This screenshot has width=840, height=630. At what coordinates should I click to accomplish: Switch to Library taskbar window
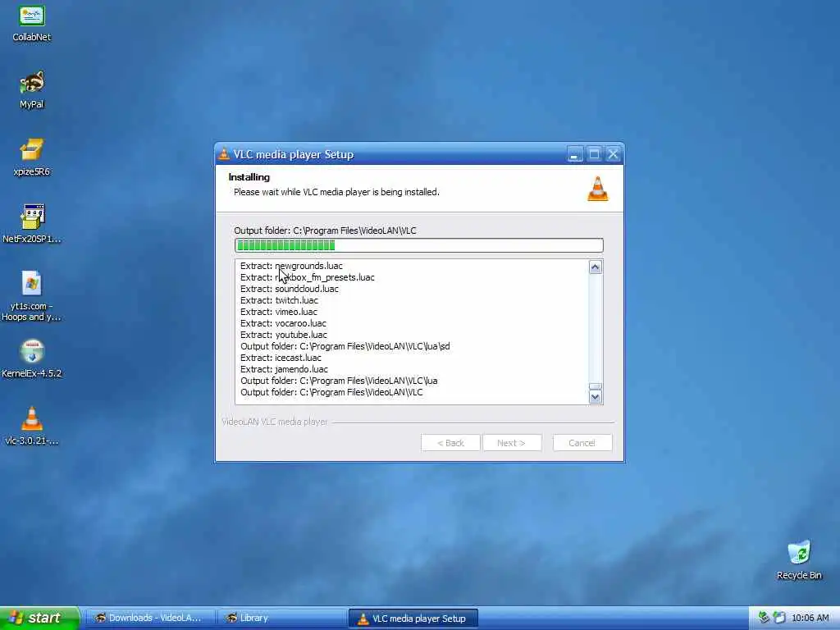(281, 619)
